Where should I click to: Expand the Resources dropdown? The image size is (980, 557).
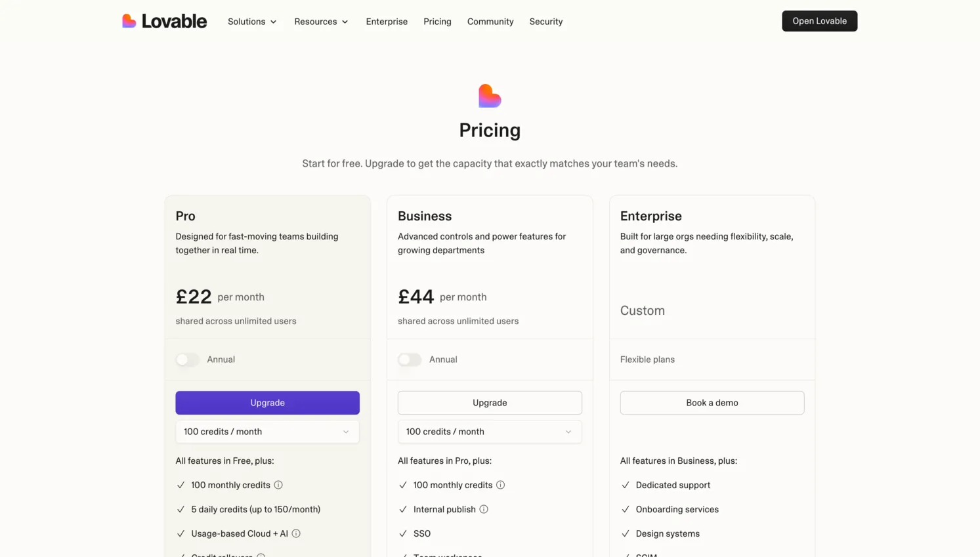tap(321, 21)
